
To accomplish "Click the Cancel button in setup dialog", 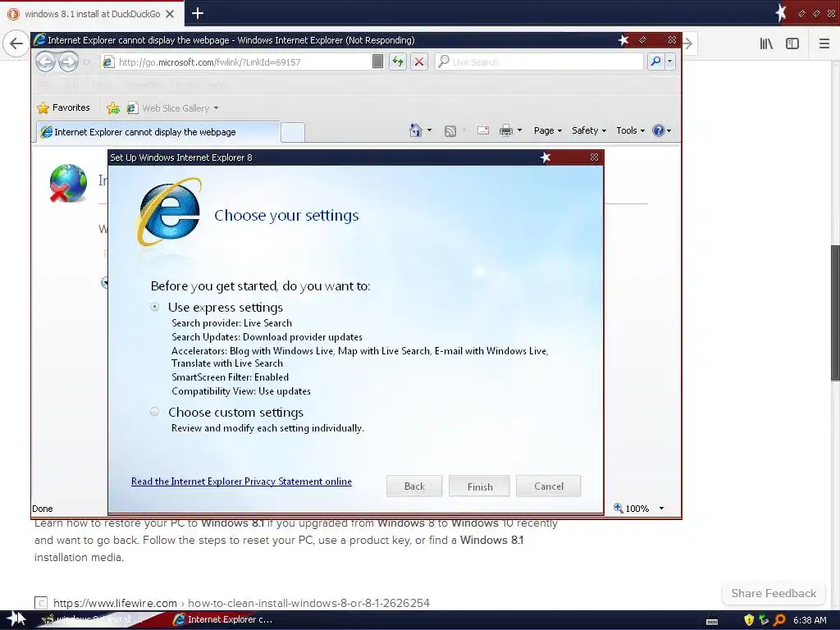I will click(x=549, y=486).
